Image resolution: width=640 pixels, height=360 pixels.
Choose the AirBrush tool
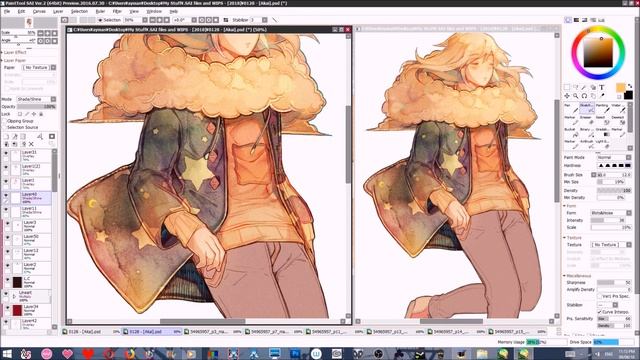point(587,144)
